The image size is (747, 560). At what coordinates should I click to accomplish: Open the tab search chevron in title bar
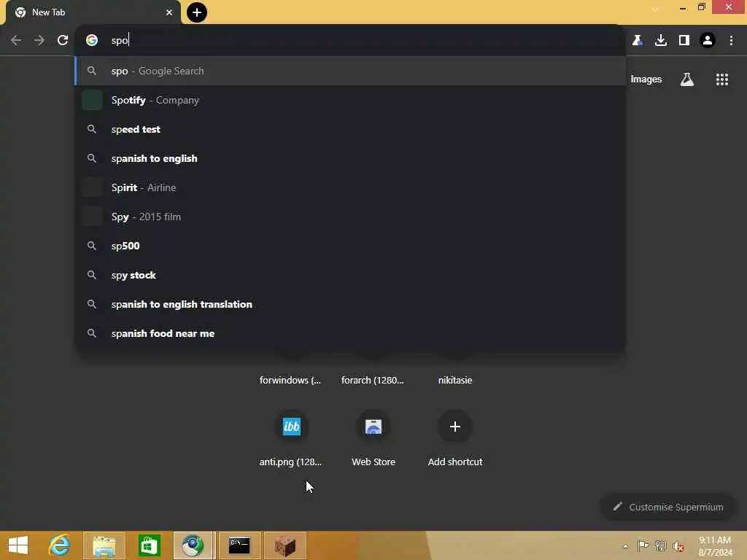655,9
